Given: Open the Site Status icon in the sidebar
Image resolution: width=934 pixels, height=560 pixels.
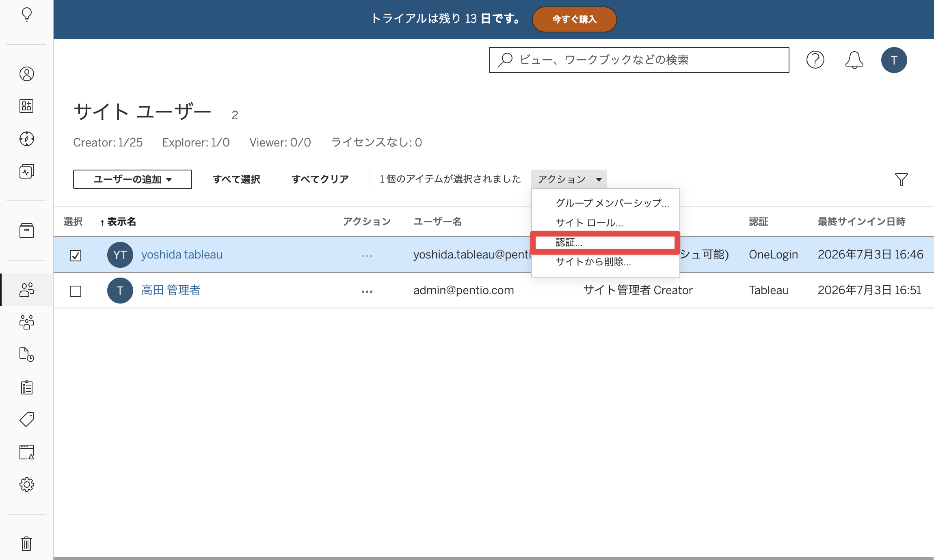Looking at the screenshot, I should point(27,452).
